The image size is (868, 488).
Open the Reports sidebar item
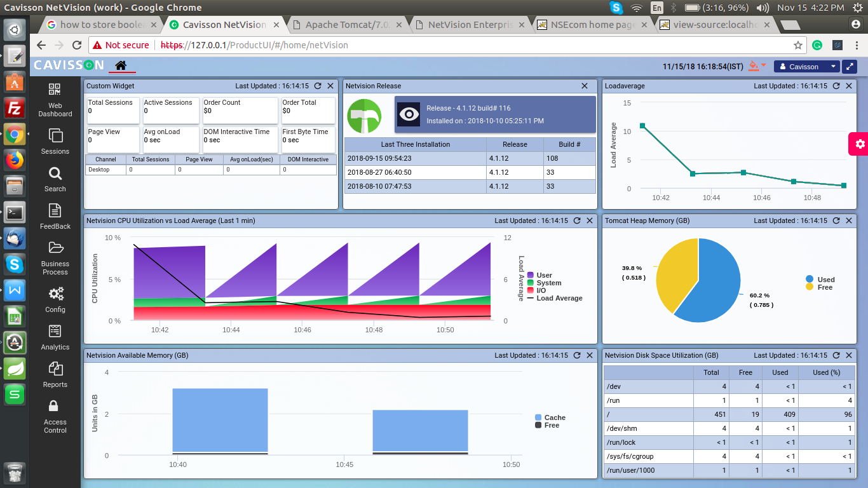pyautogui.click(x=55, y=375)
